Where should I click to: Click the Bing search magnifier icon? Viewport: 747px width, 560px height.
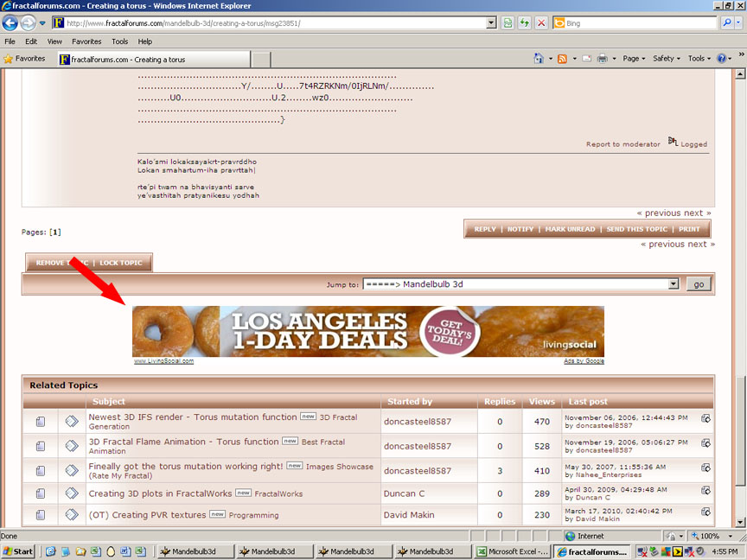(726, 23)
